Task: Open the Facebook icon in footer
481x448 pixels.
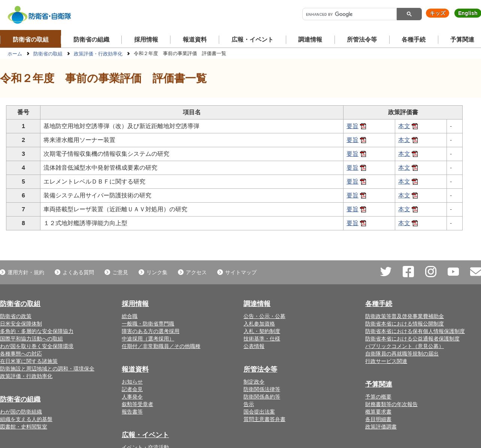Action: (408, 272)
